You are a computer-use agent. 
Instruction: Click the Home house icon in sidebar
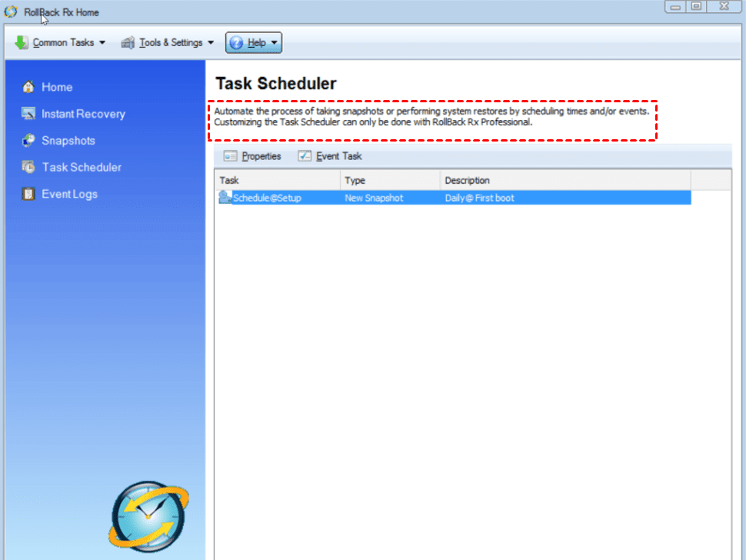[28, 87]
